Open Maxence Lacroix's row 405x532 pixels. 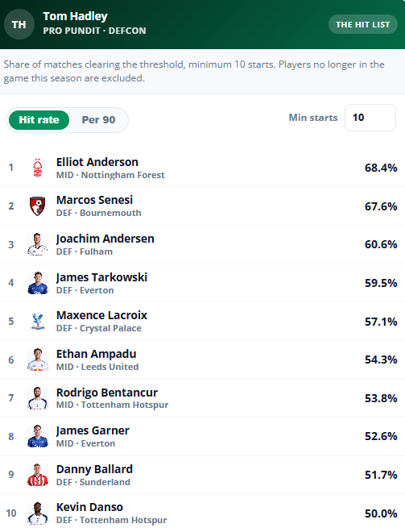coord(202,322)
